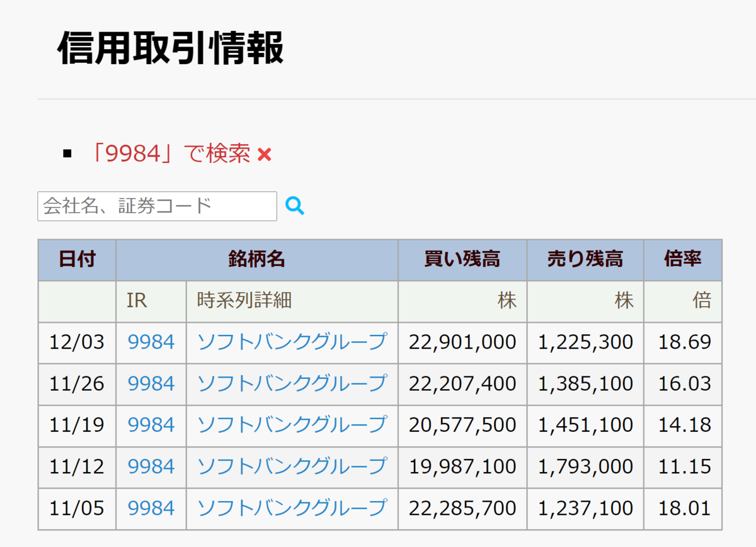Select the 12/03 date cell

pos(77,342)
